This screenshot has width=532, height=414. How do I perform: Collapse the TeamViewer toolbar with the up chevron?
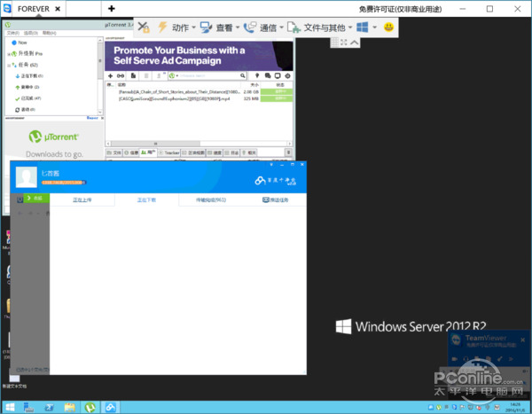(x=354, y=42)
